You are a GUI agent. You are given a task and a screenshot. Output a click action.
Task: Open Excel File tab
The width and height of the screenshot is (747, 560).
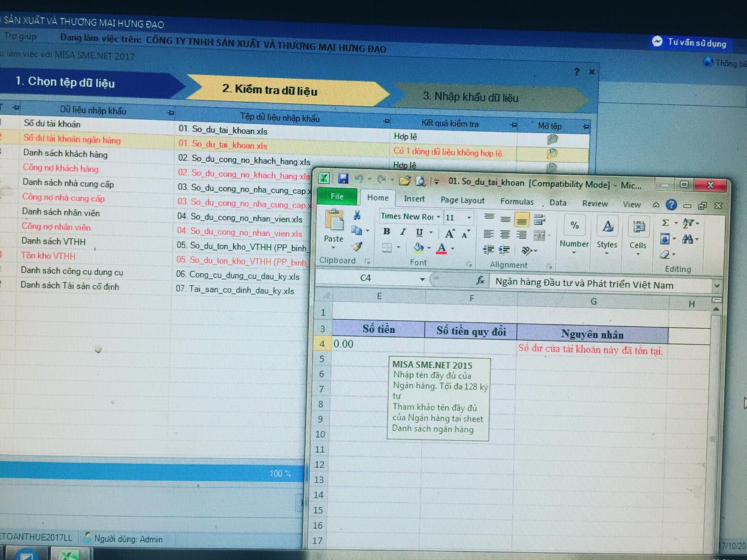pyautogui.click(x=337, y=196)
